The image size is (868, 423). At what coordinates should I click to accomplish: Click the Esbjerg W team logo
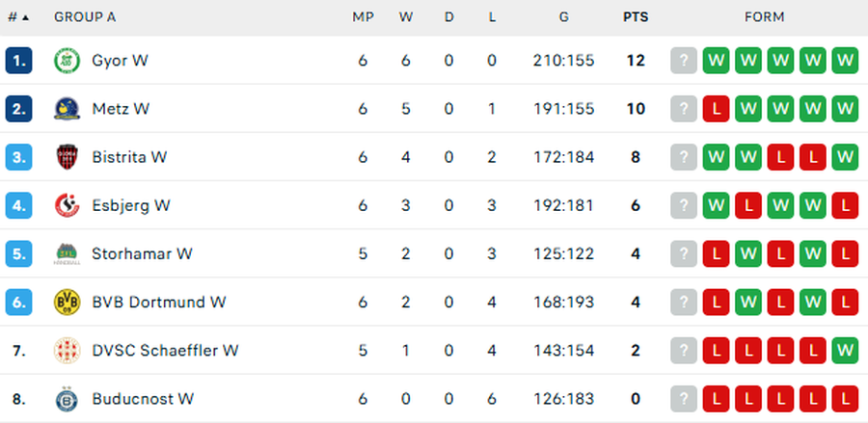point(66,205)
